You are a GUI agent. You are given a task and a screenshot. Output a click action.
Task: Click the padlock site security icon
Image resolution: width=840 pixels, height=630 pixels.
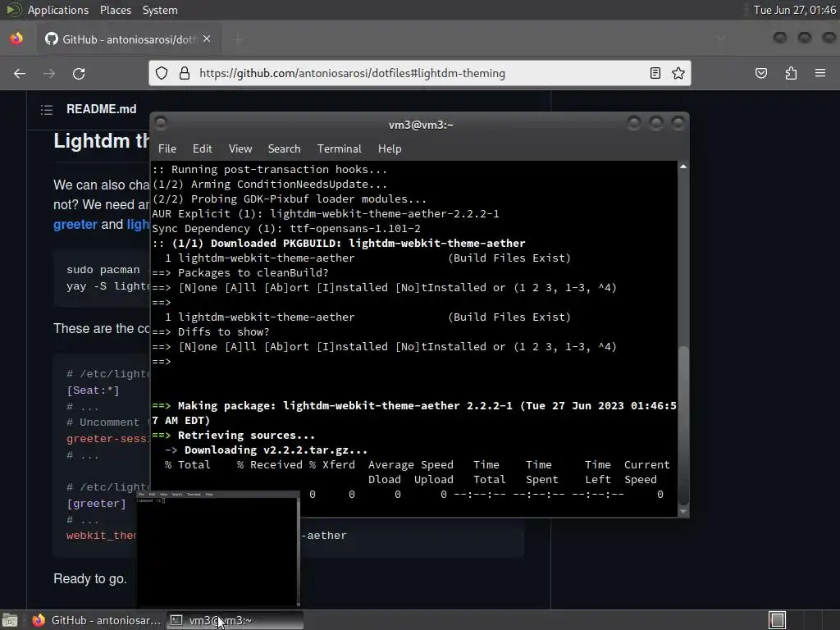tap(185, 73)
